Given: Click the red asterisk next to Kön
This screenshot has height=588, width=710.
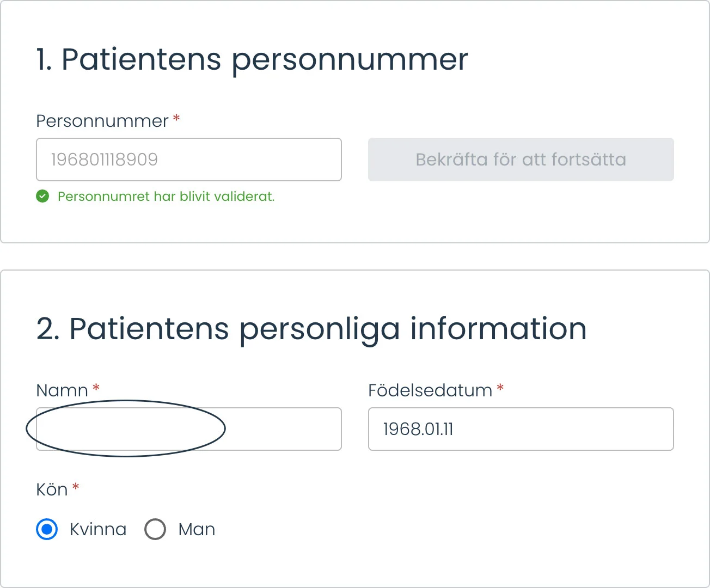Looking at the screenshot, I should 76,487.
